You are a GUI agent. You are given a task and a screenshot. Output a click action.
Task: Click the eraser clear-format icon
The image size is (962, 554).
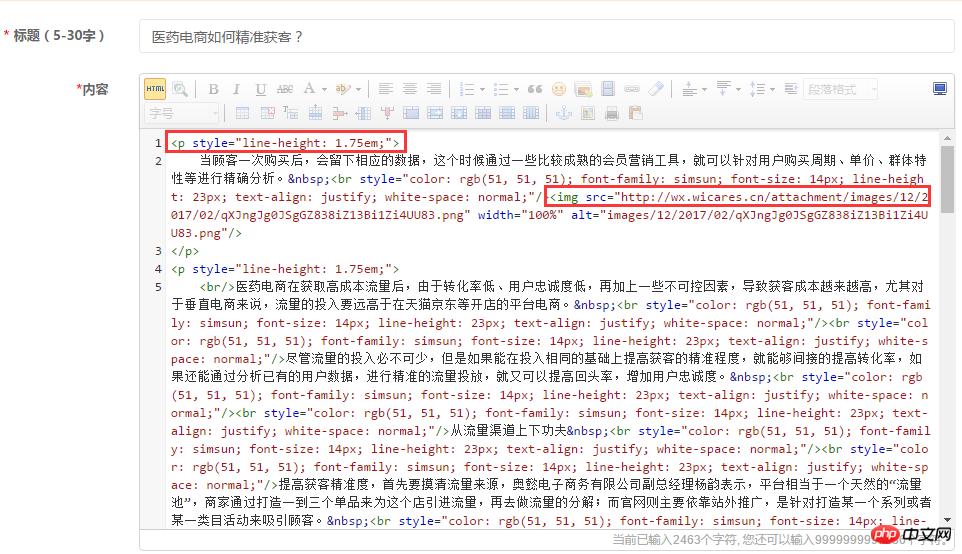pos(656,89)
